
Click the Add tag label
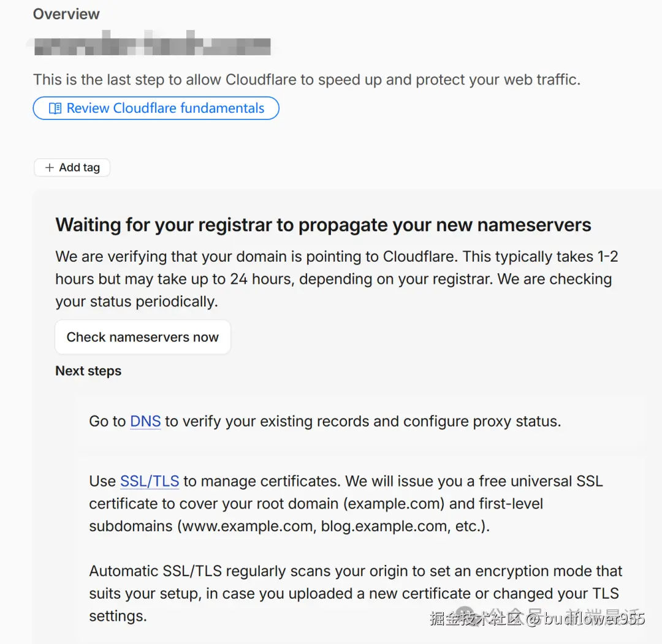[x=79, y=167]
